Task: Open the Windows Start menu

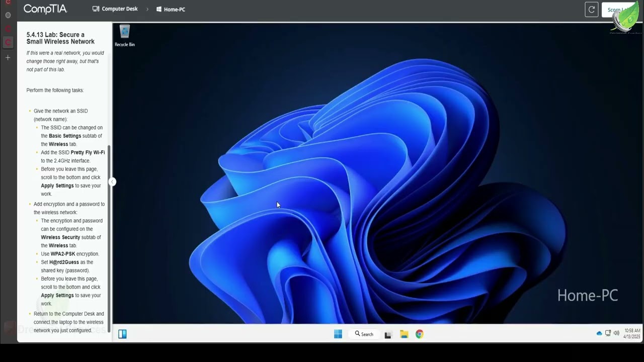Action: (338, 334)
